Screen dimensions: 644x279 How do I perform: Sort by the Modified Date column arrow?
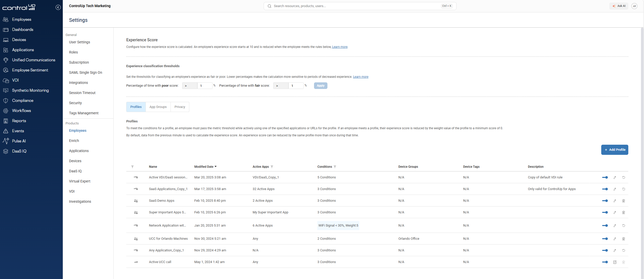click(x=216, y=166)
